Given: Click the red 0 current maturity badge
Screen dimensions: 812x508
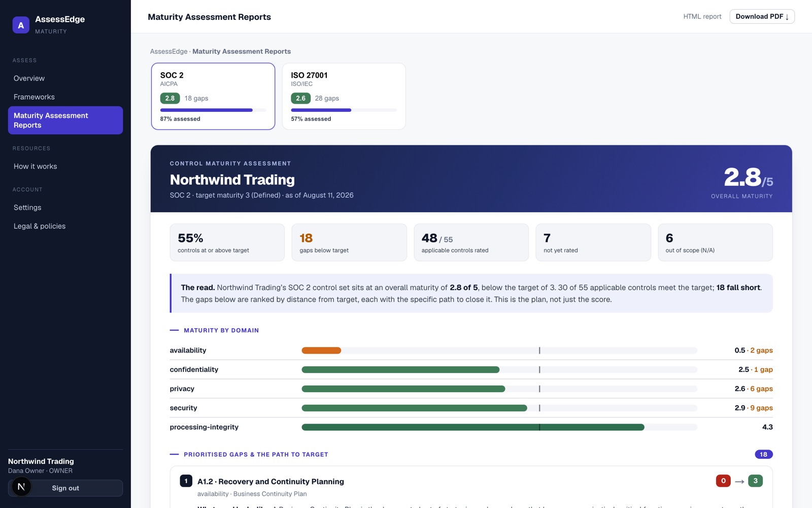Looking at the screenshot, I should (723, 481).
